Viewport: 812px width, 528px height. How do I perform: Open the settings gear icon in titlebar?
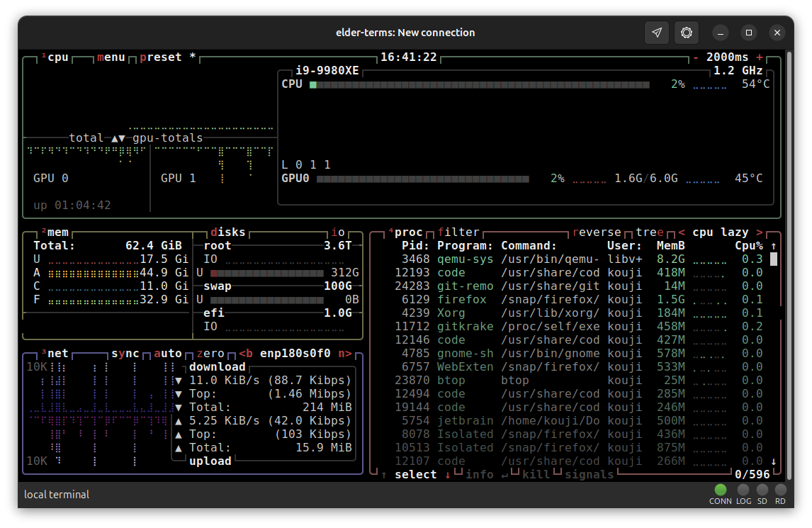(686, 33)
